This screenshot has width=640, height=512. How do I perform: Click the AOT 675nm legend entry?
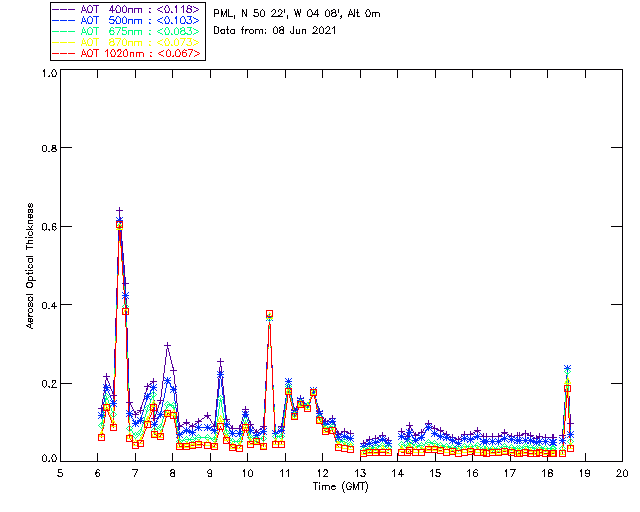(x=127, y=31)
